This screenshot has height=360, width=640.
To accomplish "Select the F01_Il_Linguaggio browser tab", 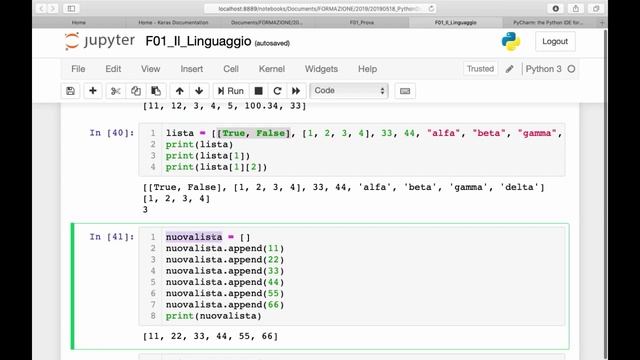I will [x=456, y=22].
